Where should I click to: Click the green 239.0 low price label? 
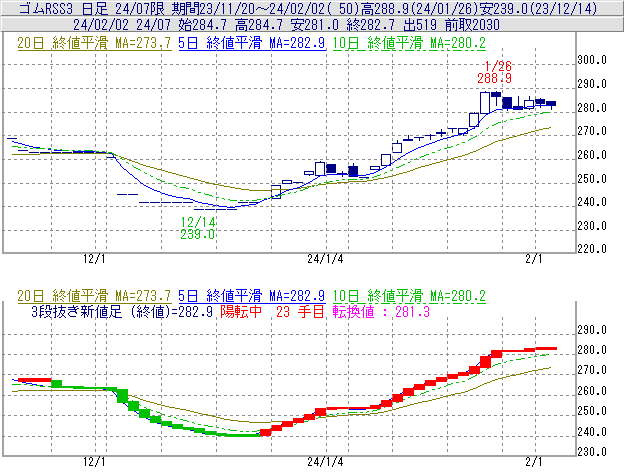tap(198, 234)
